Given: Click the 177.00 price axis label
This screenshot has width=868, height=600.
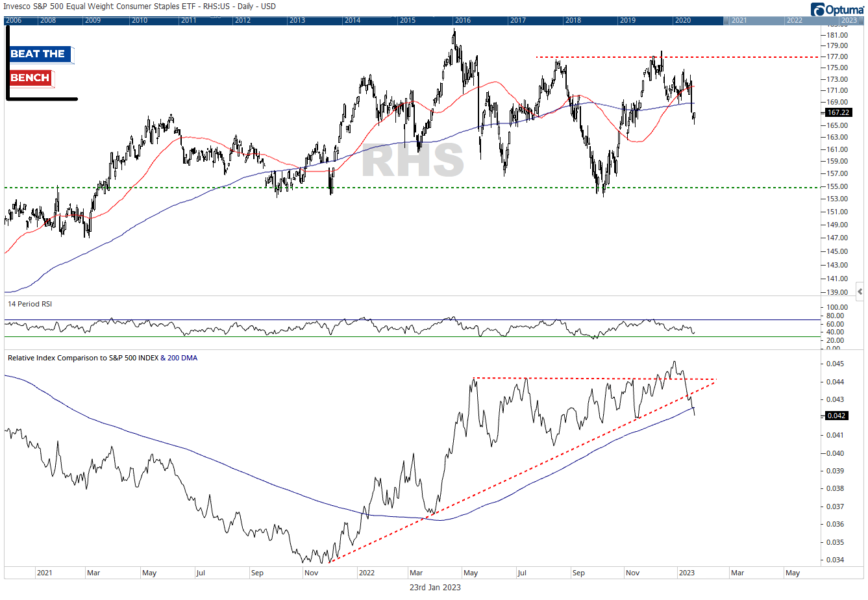Looking at the screenshot, I should [837, 56].
